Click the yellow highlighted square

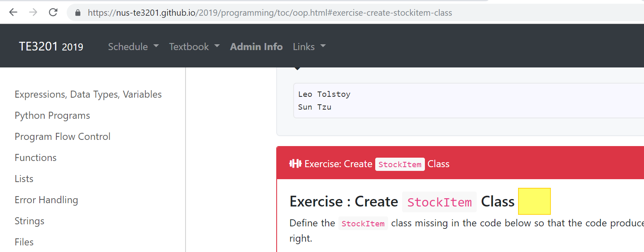pos(534,202)
